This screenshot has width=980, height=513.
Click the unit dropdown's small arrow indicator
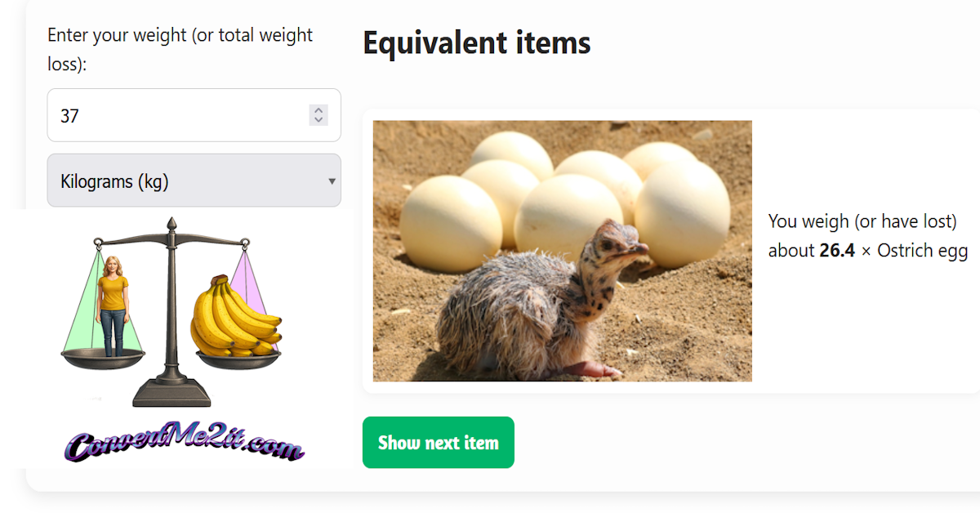pos(332,181)
